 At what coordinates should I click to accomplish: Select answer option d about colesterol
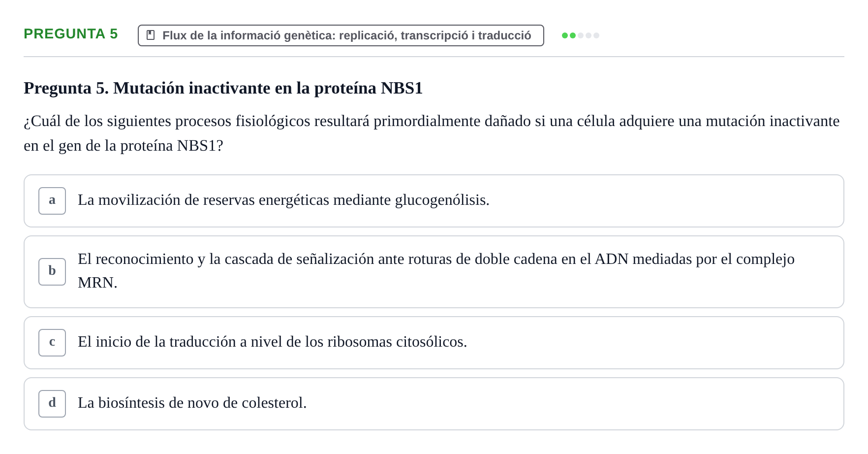point(434,404)
